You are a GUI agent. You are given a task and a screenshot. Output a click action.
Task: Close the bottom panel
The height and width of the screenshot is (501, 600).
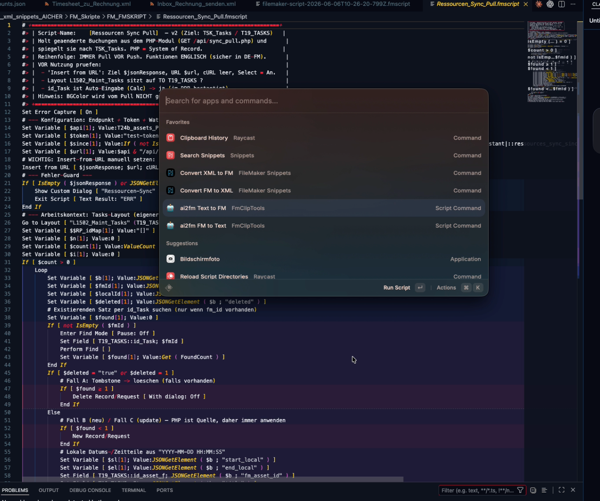[573, 490]
